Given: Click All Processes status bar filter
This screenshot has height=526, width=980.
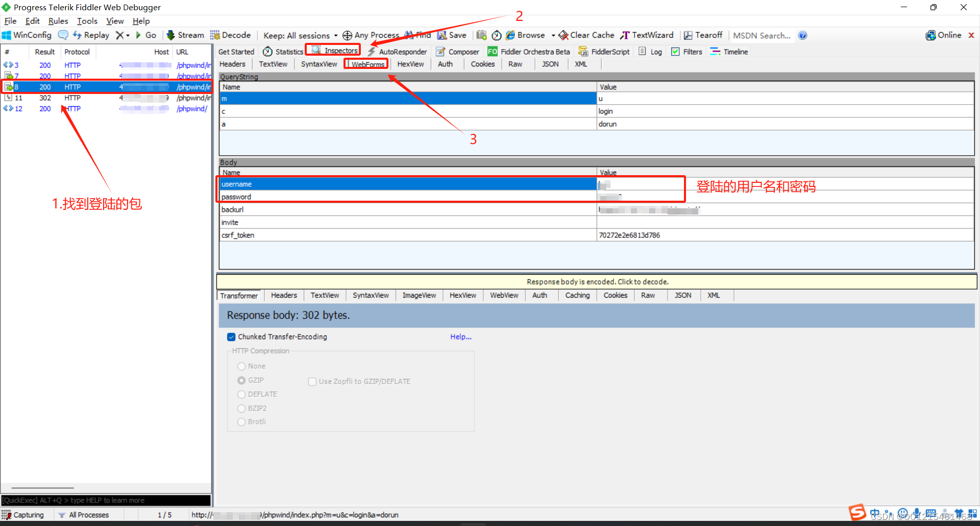Looking at the screenshot, I should pos(83,515).
